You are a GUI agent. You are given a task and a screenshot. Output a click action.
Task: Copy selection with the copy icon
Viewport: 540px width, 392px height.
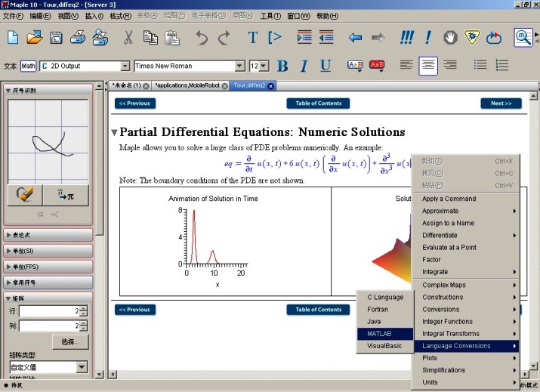[x=150, y=37]
